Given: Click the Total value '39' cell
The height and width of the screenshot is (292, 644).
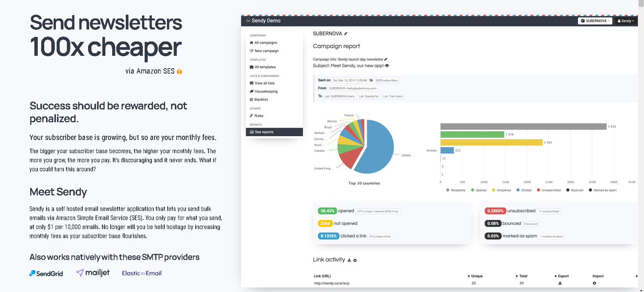Looking at the screenshot, I should tap(522, 283).
